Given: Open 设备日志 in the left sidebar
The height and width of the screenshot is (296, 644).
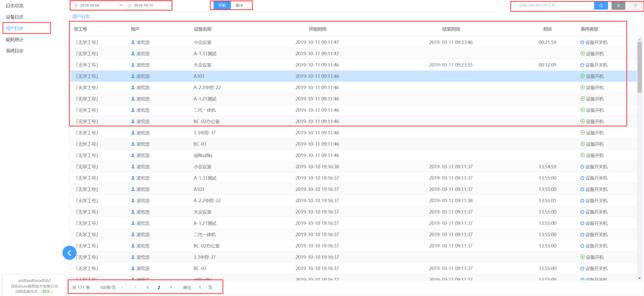Looking at the screenshot, I should (15, 17).
